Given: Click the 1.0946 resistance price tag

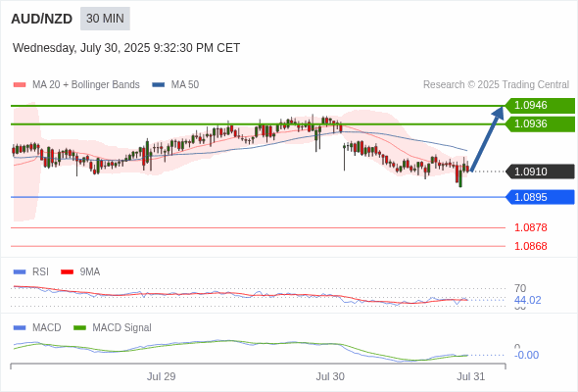Looking at the screenshot, I should pyautogui.click(x=540, y=106).
